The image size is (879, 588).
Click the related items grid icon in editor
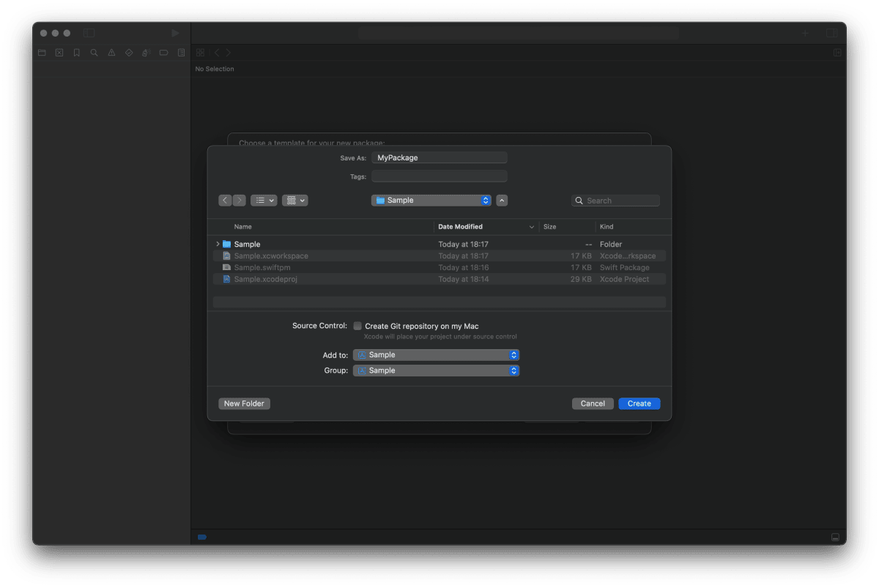point(200,53)
